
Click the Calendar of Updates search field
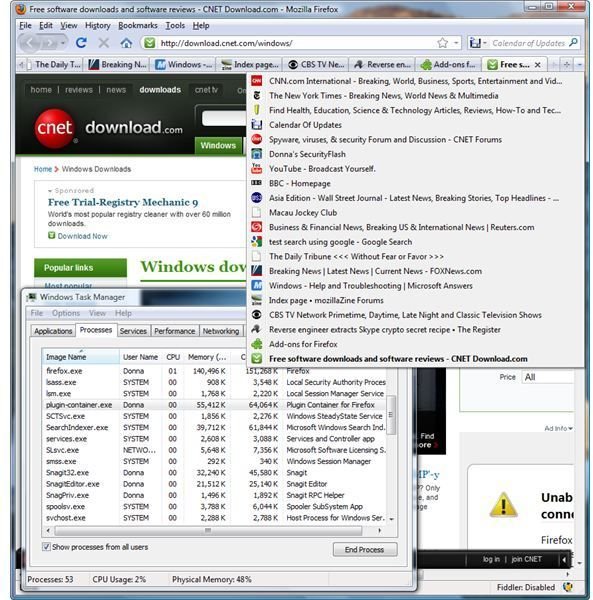[x=528, y=43]
